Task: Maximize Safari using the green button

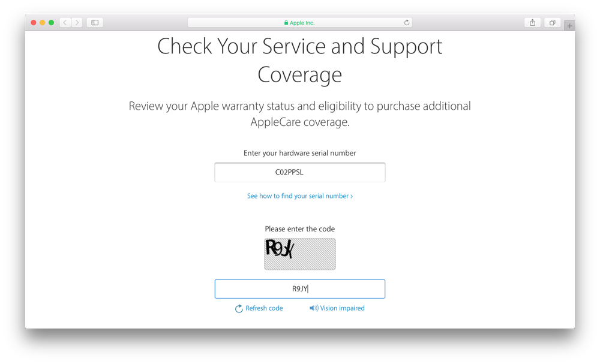Action: coord(51,23)
